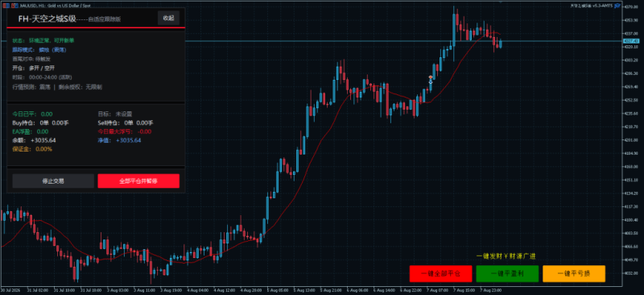Image resolution: width=644 pixels, height=295 pixels.
Task: Click the orange 一键平亏损 button
Action: (574, 273)
